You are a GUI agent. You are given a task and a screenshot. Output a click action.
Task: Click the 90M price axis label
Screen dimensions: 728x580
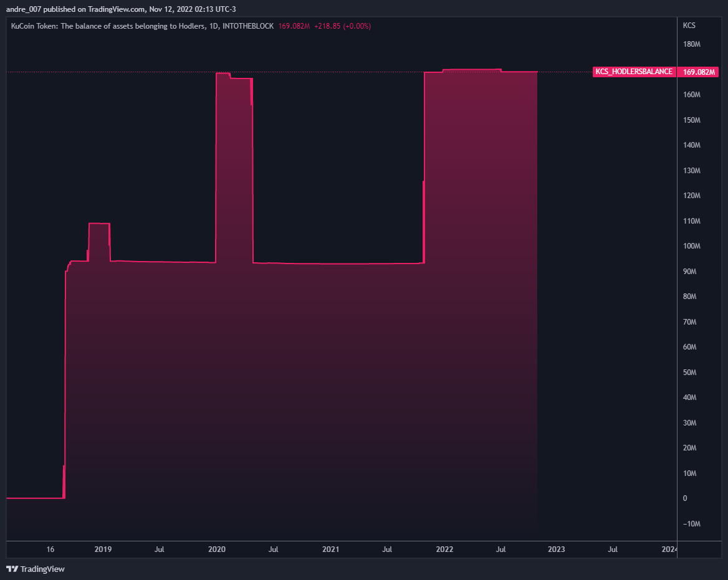coord(689,272)
